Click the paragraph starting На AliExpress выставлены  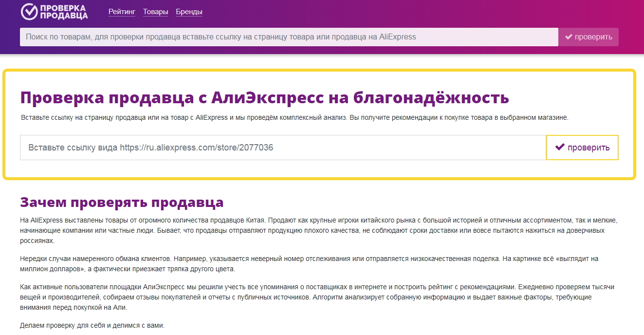319,231
